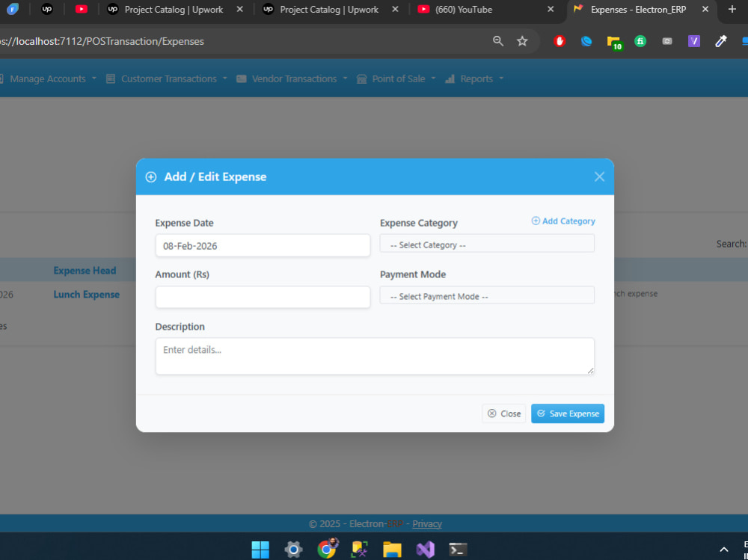Open the pinned blue F tab icon
This screenshot has height=560, width=748.
tap(13, 9)
